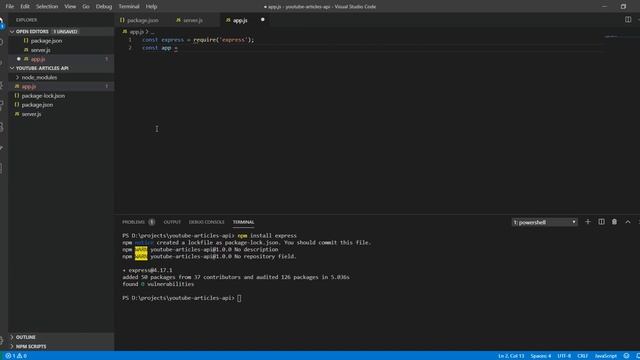Select the app.js editor tab
The image size is (640, 360).
point(241,20)
